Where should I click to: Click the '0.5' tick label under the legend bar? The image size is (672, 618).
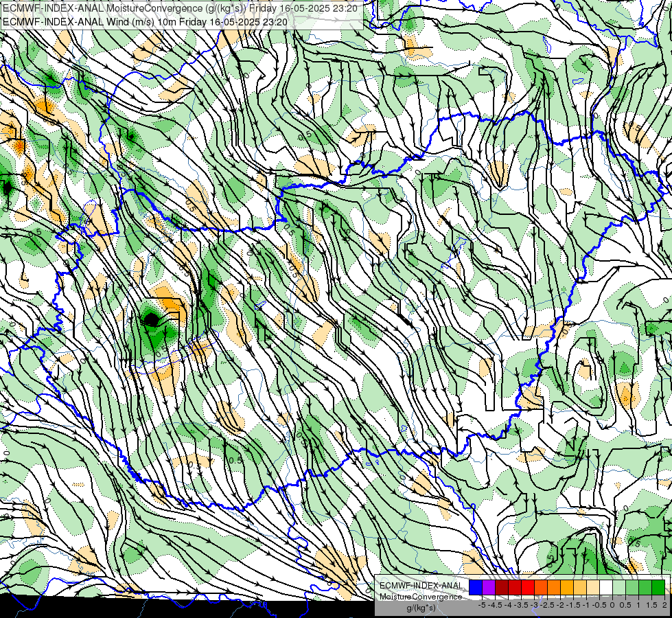point(625,605)
